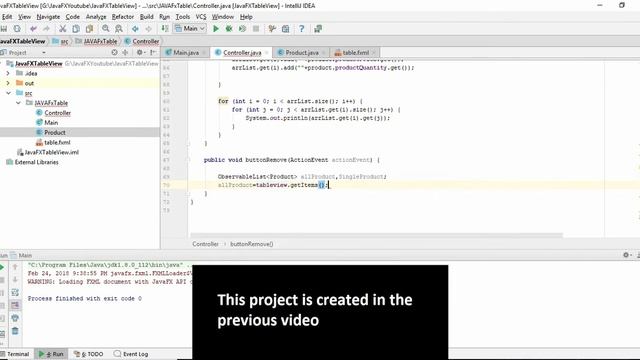Click the Synchronize icon in the toolbar
The image size is (640, 360).
point(17,29)
